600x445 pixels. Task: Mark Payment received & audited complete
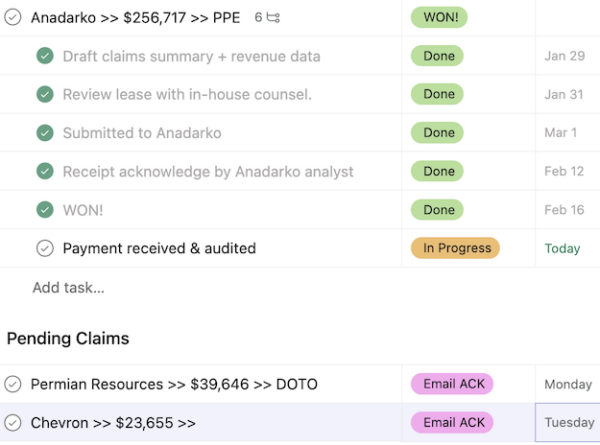click(45, 248)
